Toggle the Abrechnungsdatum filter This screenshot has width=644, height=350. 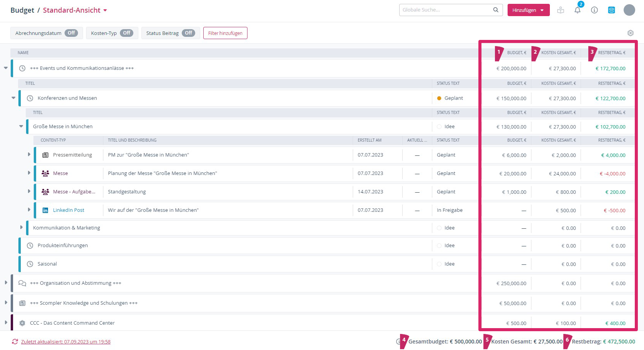(71, 33)
